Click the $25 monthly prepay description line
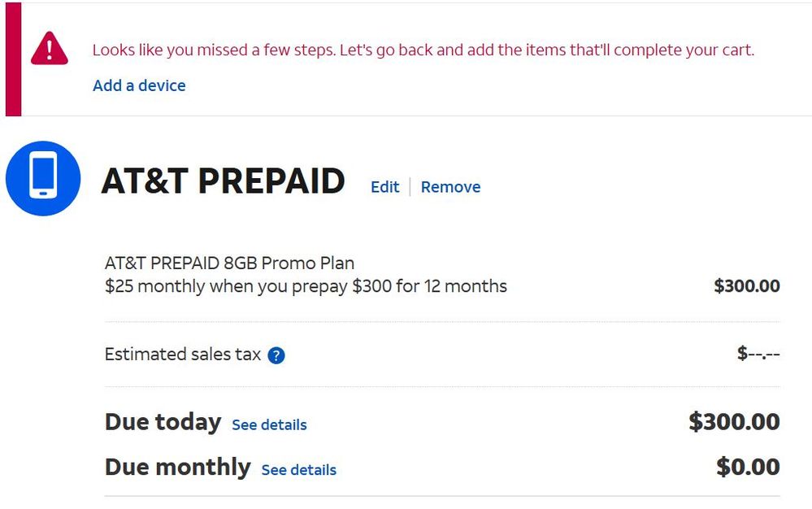The image size is (812, 509). coord(306,286)
